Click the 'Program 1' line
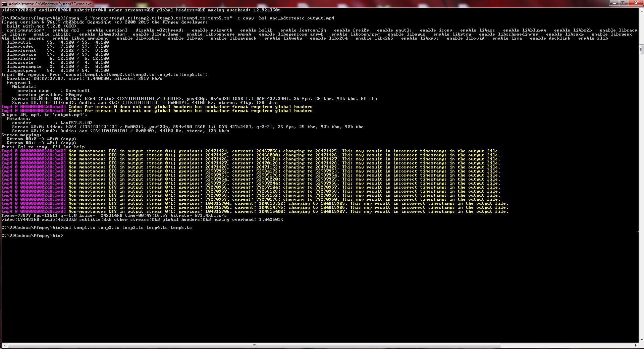 tap(19, 83)
